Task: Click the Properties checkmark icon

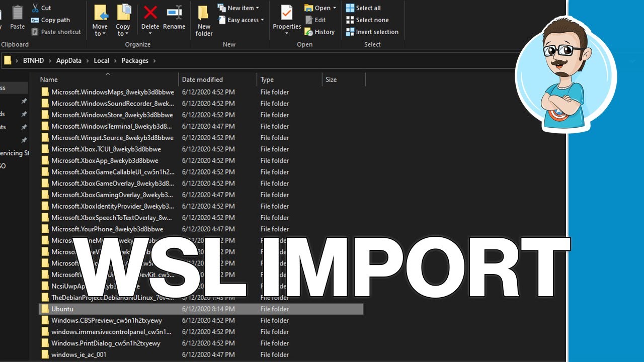Action: (286, 13)
